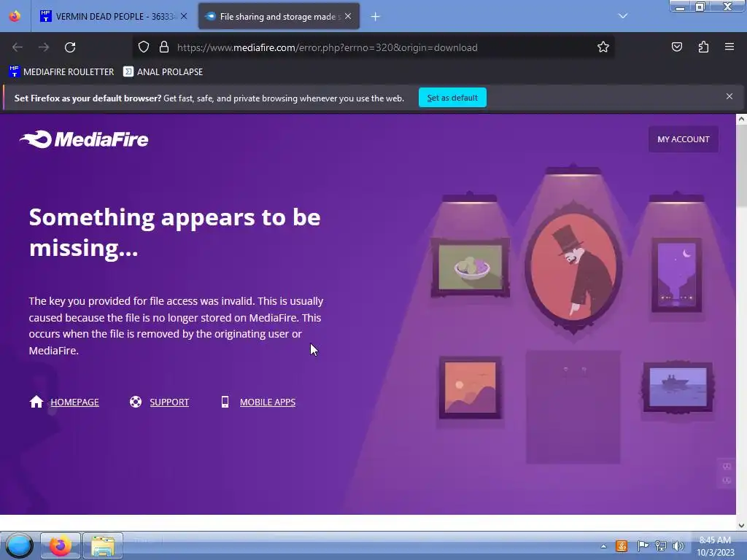Click the Firefox View icon in the tab bar
Viewport: 747px width, 560px height.
pyautogui.click(x=15, y=16)
